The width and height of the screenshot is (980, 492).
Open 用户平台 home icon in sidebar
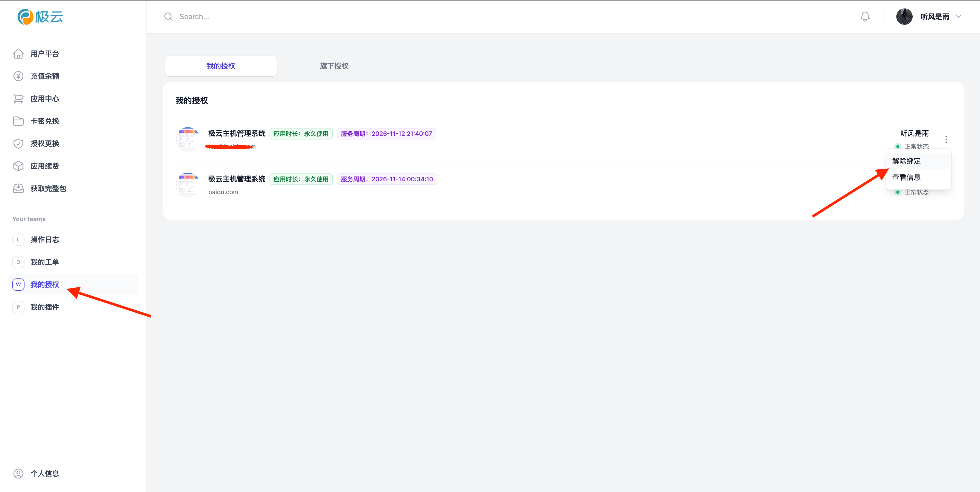[x=18, y=54]
